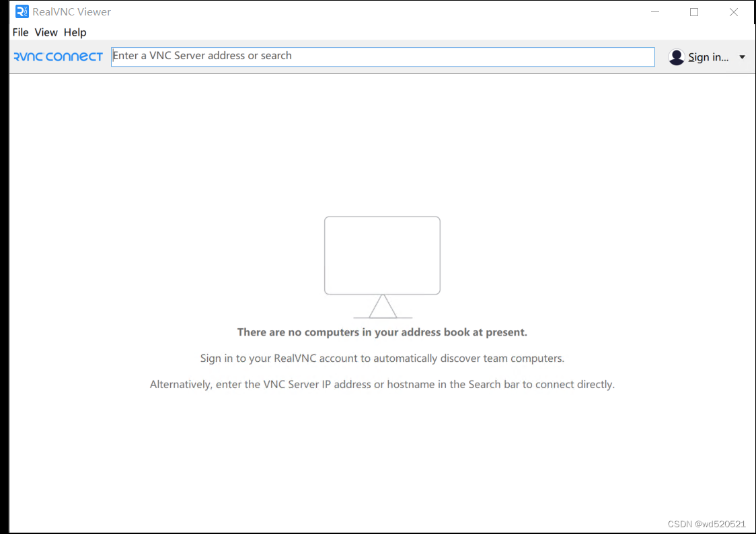Maximize the RealVNC Viewer window
756x534 pixels.
pyautogui.click(x=694, y=11)
